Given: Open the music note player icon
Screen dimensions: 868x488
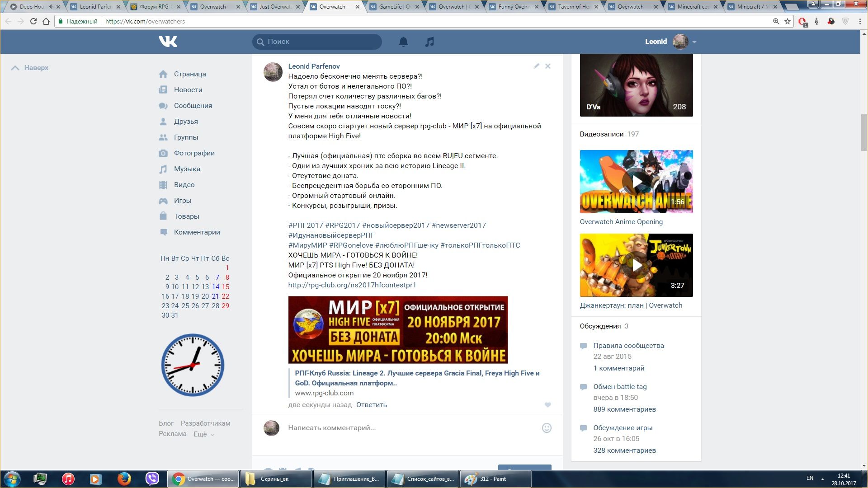Looking at the screenshot, I should click(429, 42).
